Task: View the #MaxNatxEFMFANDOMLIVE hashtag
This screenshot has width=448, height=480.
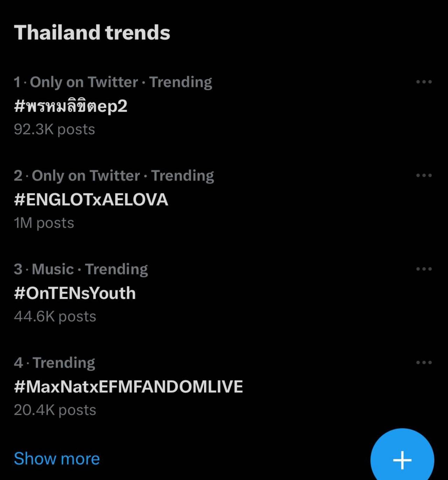Action: (128, 386)
